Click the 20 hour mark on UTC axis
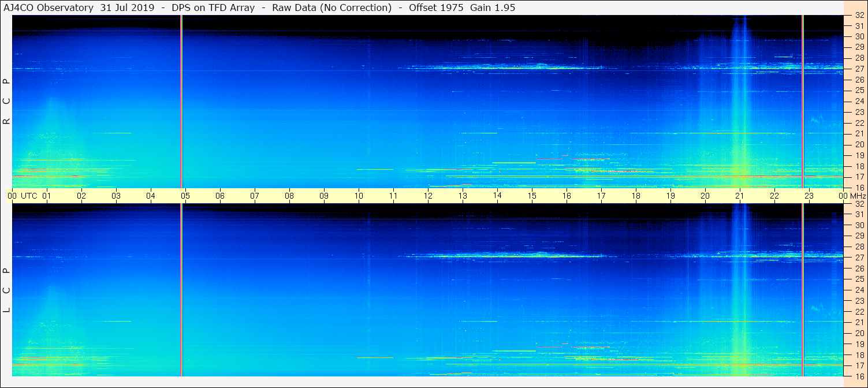 [705, 196]
